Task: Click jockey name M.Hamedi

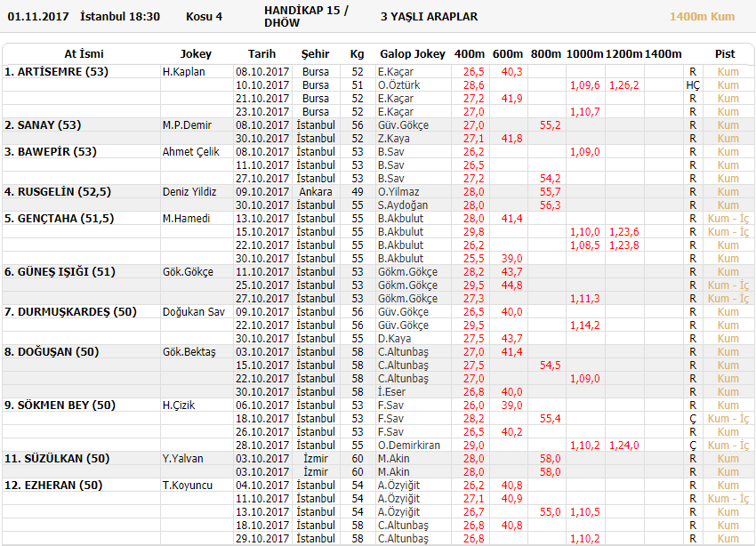Action: 186,218
